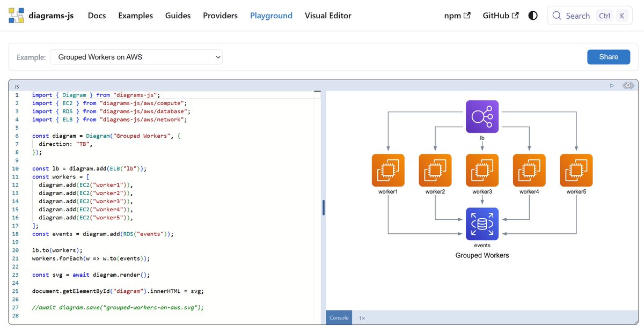The width and height of the screenshot is (644, 333).
Task: Click the 1× console counter
Action: point(362,318)
